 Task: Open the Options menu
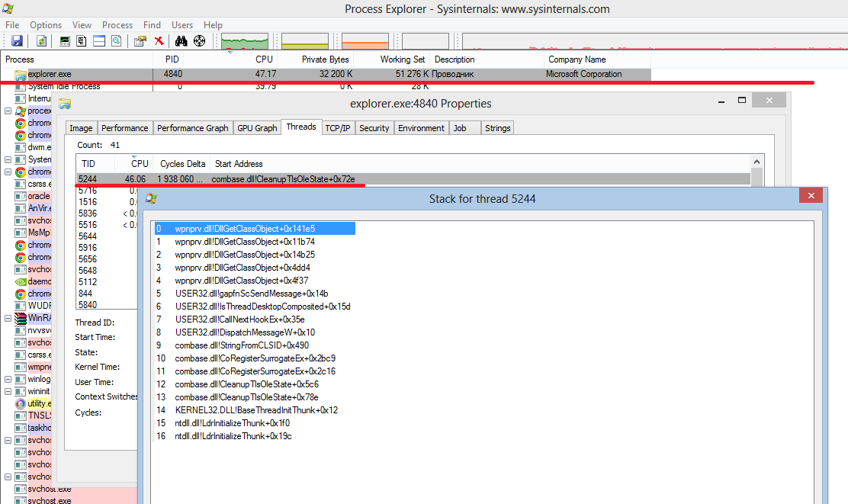coord(46,25)
